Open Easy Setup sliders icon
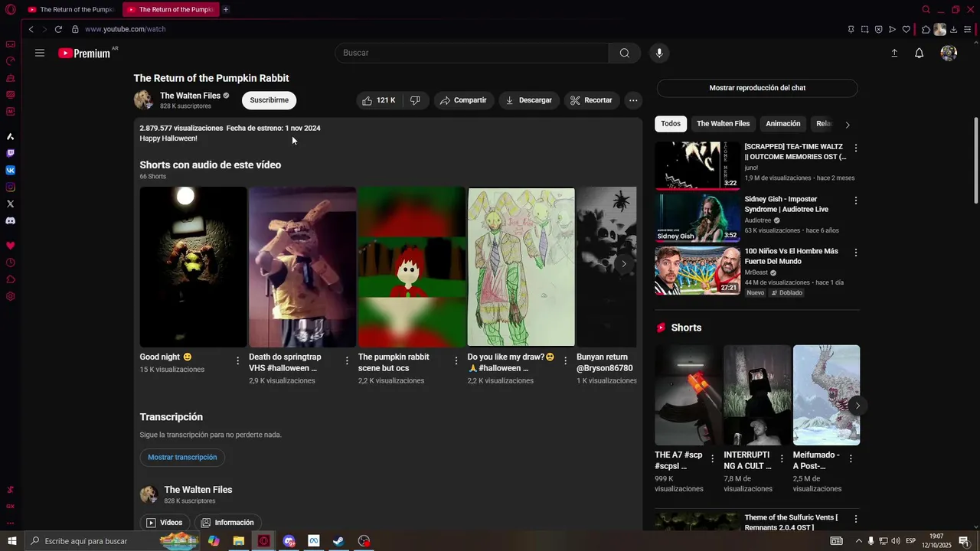Screen dimensions: 980x551 click(968, 29)
